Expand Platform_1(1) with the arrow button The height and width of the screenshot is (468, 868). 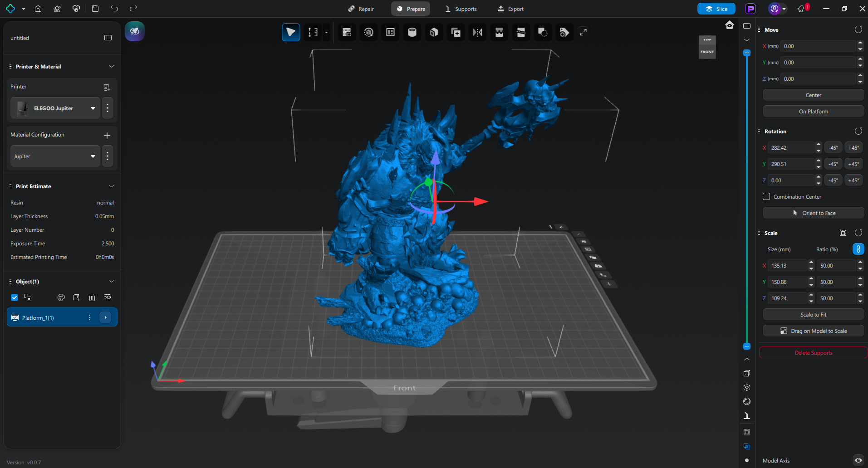point(105,317)
